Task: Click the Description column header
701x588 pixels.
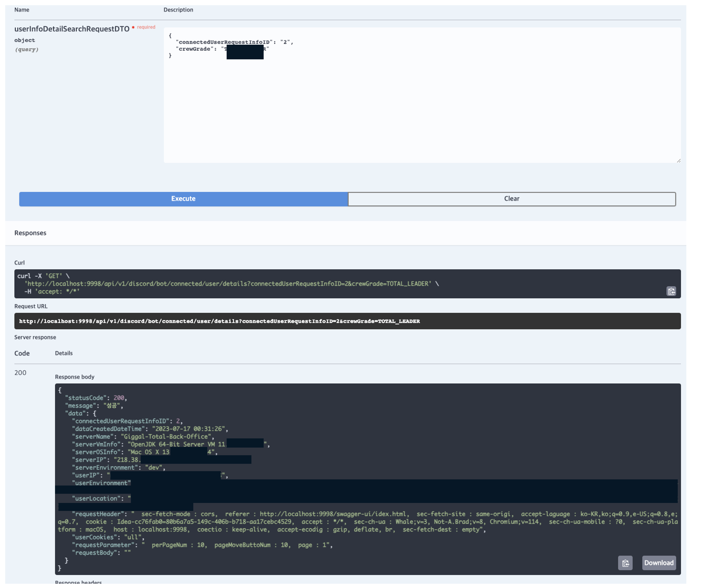Action: pyautogui.click(x=179, y=10)
